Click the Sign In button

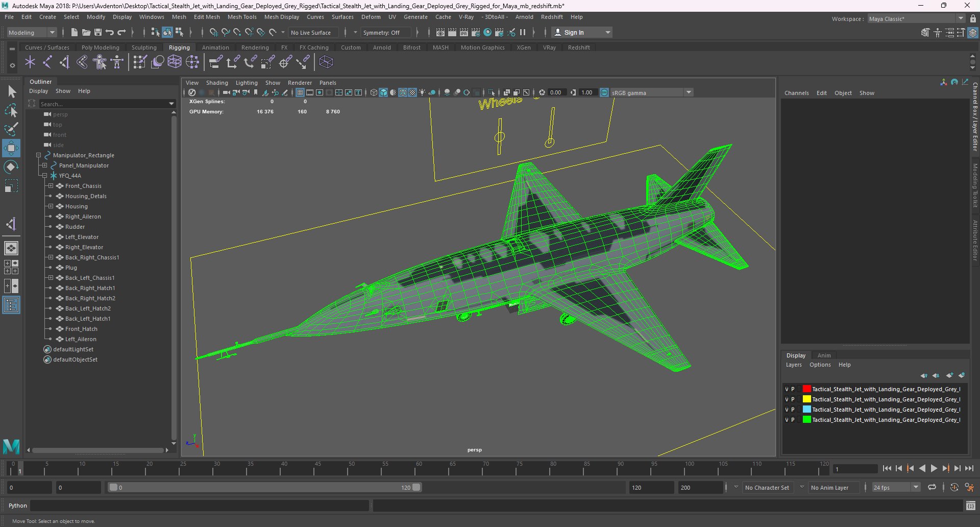click(x=582, y=32)
